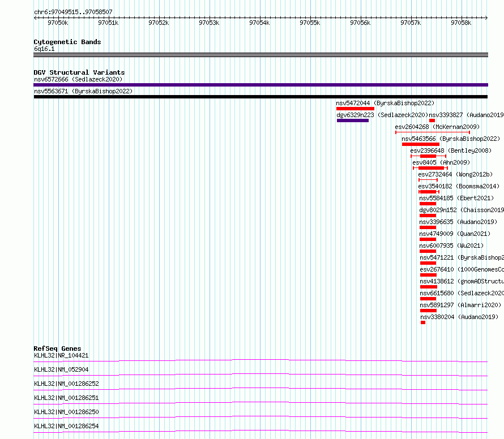Open nsv3396635 (Audano2019) variant
The height and width of the screenshot is (439, 504).
[x=458, y=222]
